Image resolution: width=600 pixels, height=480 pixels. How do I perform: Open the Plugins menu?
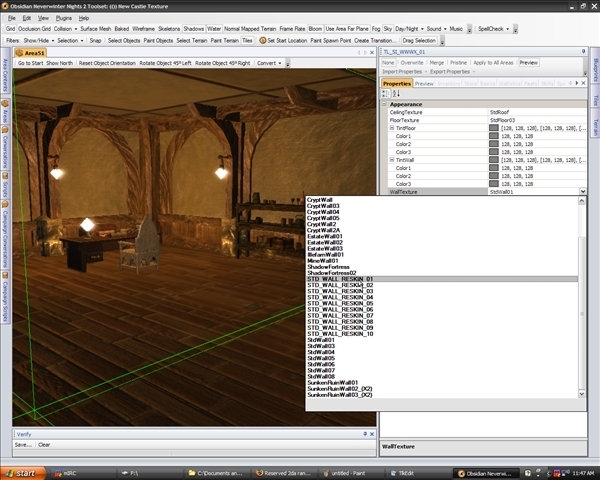[x=64, y=18]
